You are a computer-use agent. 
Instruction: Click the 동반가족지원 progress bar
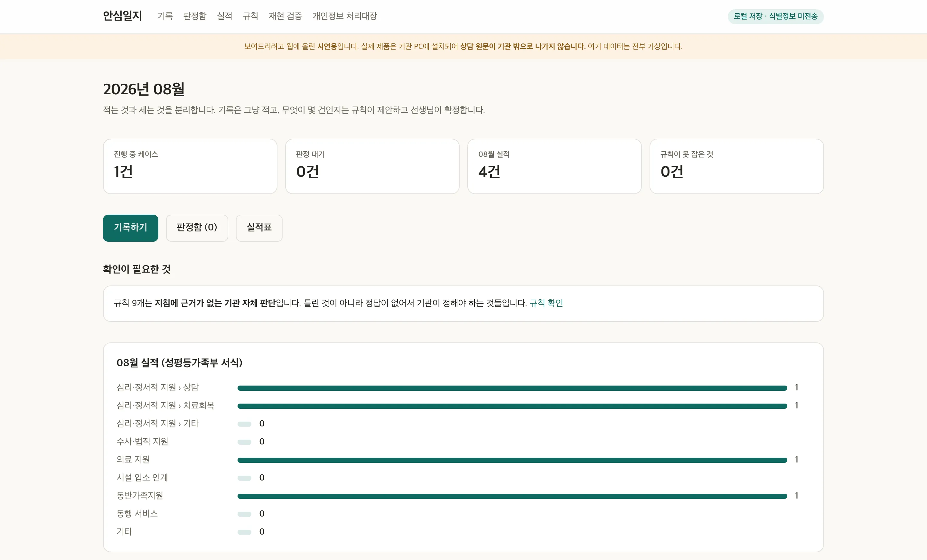point(512,496)
